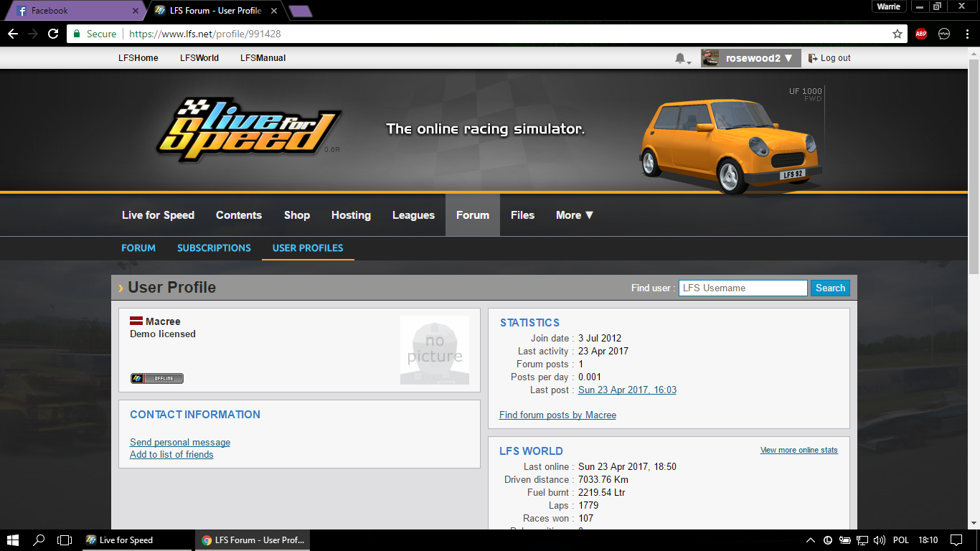Click the browser Back arrow
980x551 pixels.
pyautogui.click(x=12, y=34)
